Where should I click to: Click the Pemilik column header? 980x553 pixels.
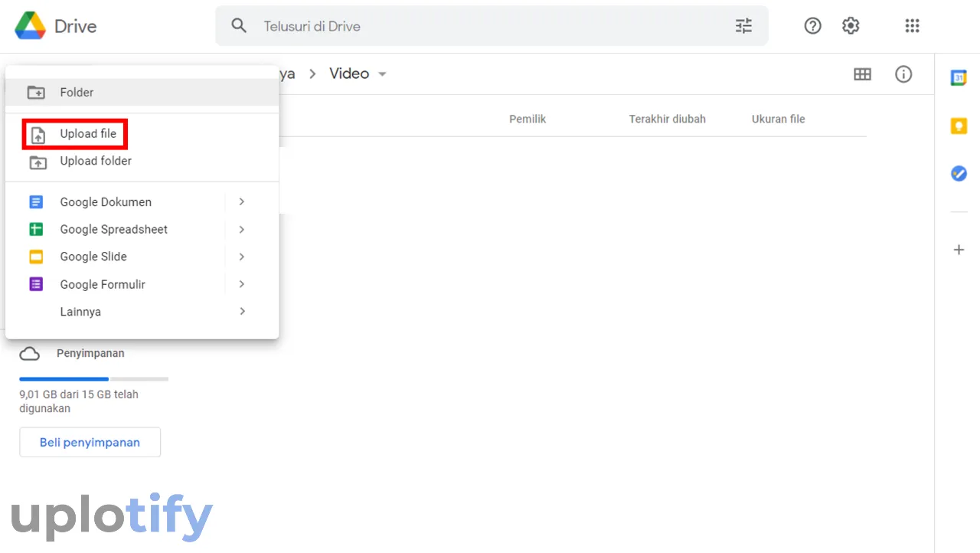[x=528, y=119]
